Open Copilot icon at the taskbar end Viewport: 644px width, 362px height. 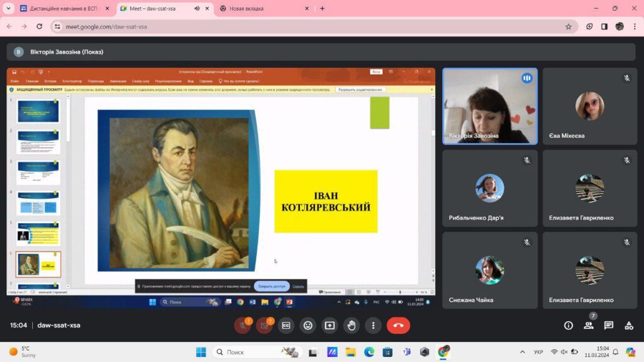coord(630,352)
